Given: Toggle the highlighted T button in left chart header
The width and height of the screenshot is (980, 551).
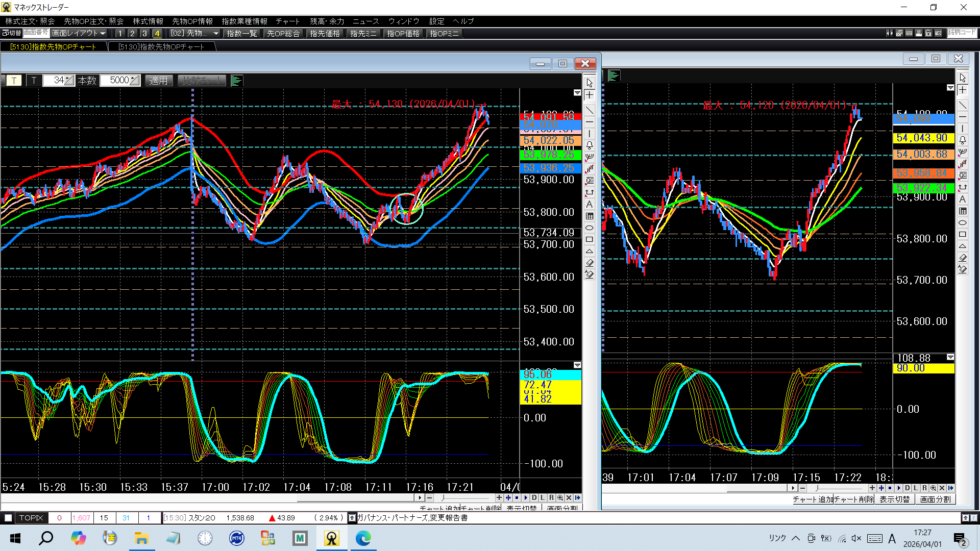Looking at the screenshot, I should click(14, 81).
